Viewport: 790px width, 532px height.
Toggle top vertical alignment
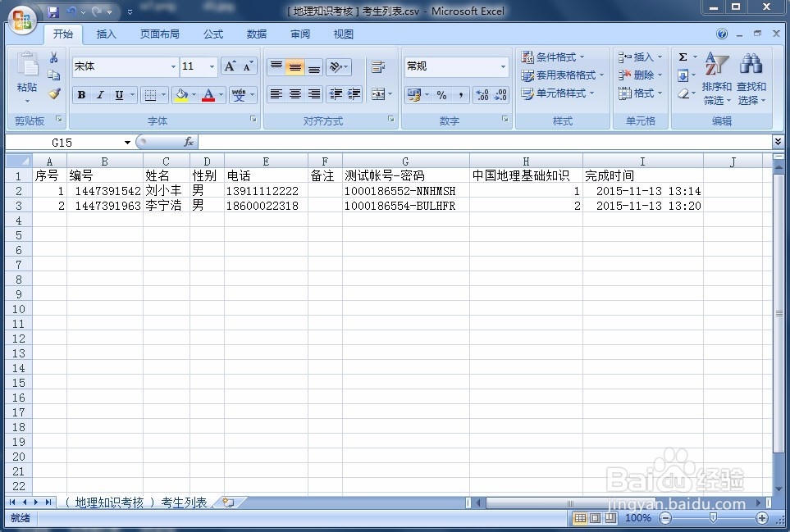[276, 66]
